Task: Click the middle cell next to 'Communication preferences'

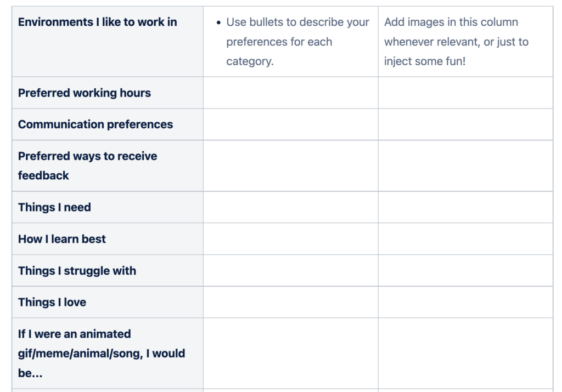Action: pyautogui.click(x=290, y=124)
